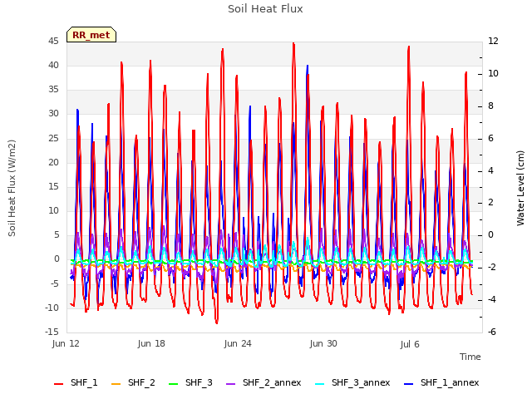Click the SHF_3_annex legend label
The height and width of the screenshot is (399, 532).
coord(361,382)
